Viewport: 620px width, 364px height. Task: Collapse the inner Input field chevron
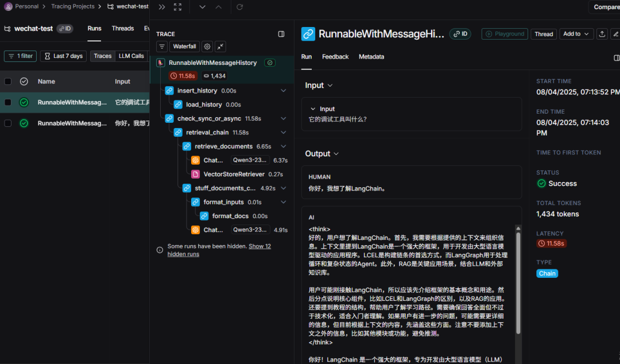point(313,109)
